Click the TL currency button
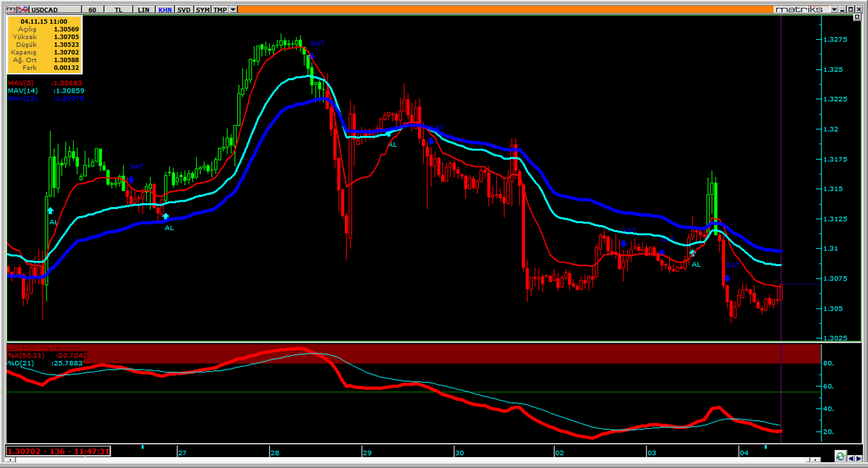Viewport: 868px width, 468px height. (118, 9)
